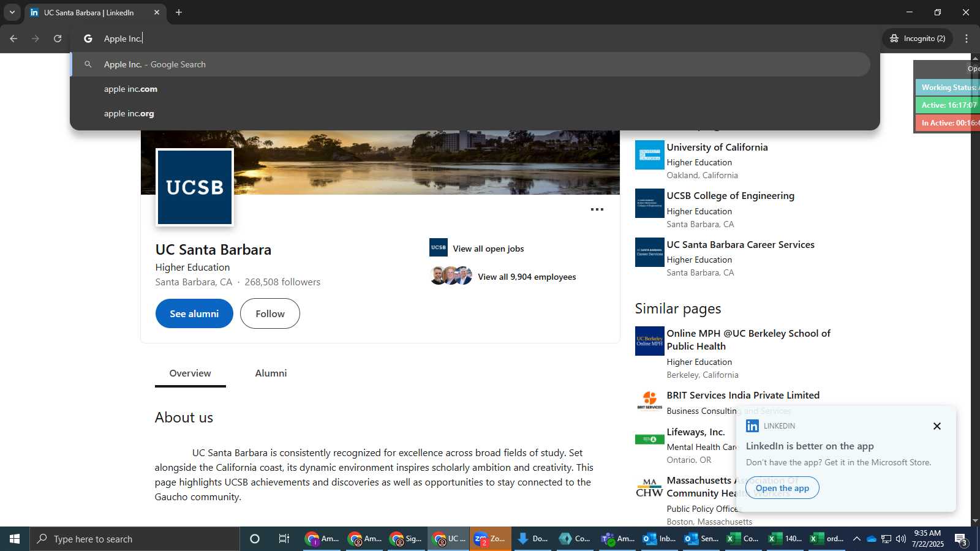Click the '268,508 followers' text
The height and width of the screenshot is (551, 980).
[x=282, y=282]
